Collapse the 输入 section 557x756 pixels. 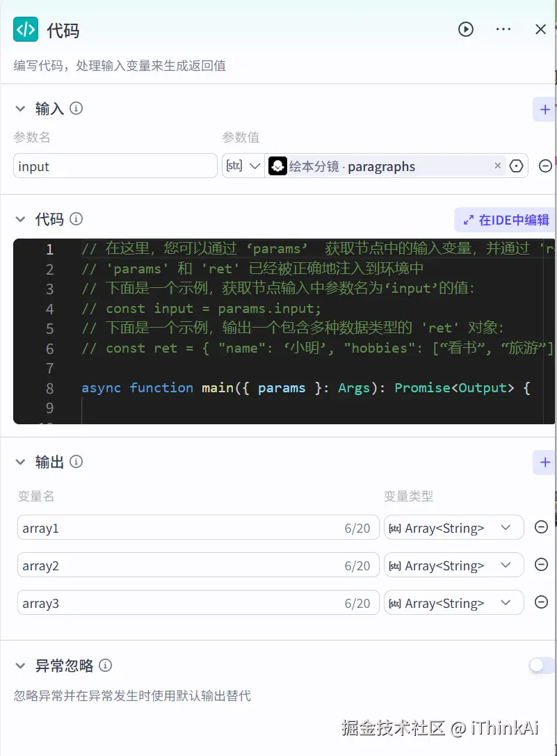point(20,108)
